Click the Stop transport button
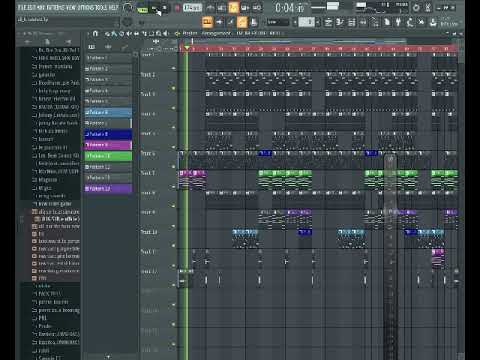 pyautogui.click(x=165, y=8)
